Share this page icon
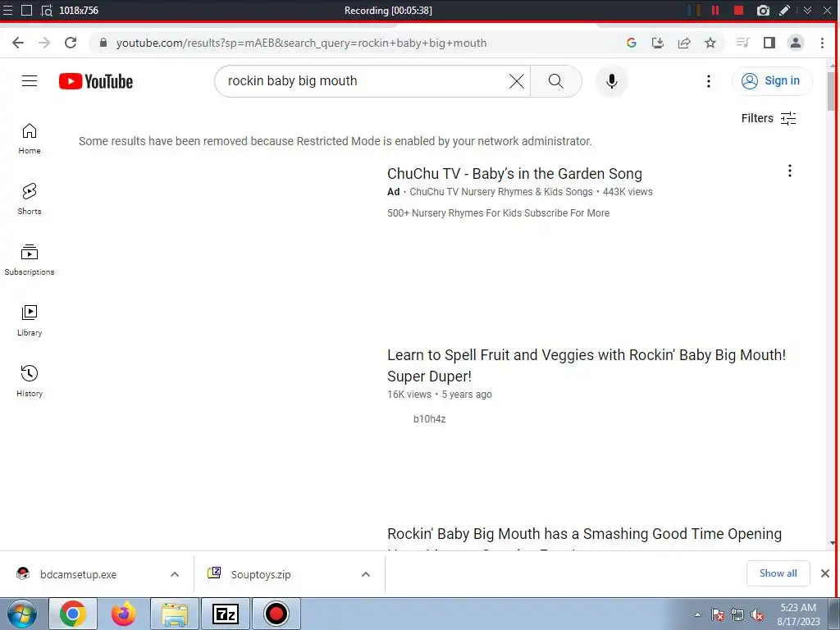Screen dimensions: 840x630 point(684,43)
